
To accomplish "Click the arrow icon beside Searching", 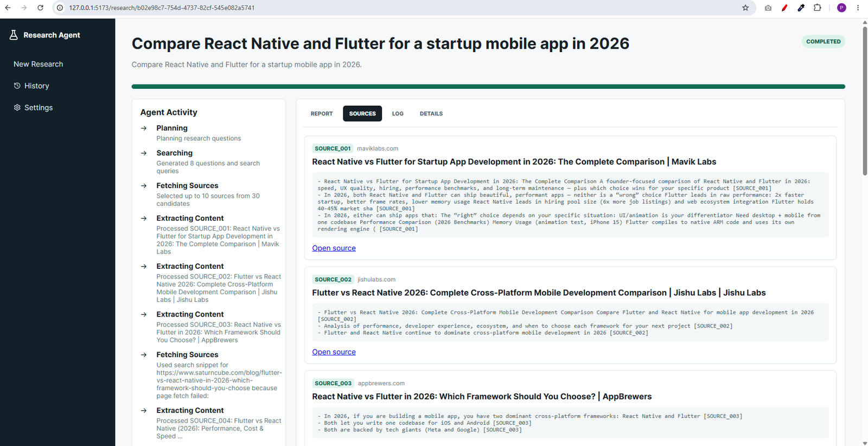I will (144, 153).
